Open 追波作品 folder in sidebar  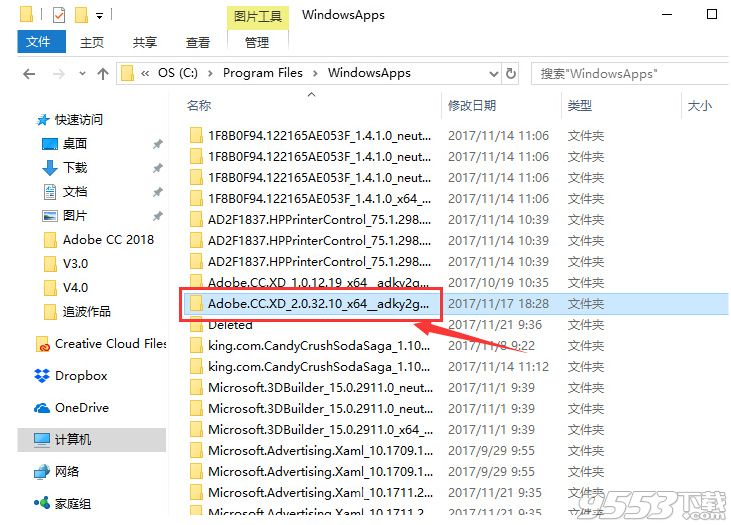tap(87, 311)
